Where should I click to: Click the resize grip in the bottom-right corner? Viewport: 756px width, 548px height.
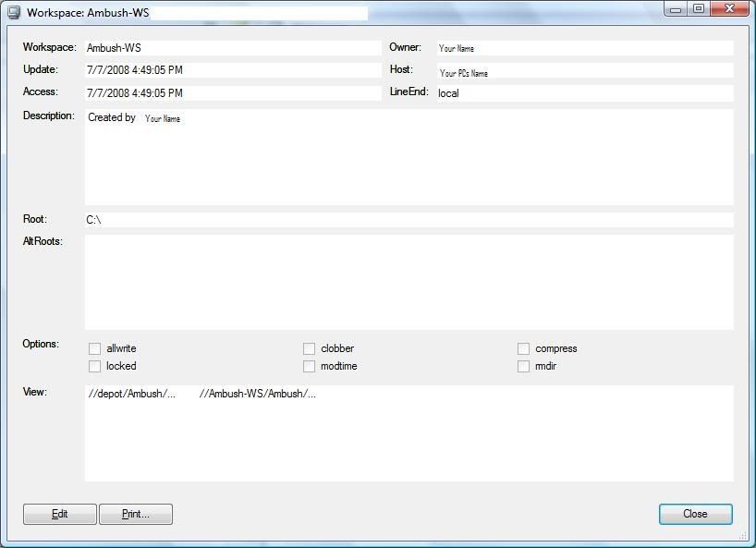pyautogui.click(x=742, y=535)
